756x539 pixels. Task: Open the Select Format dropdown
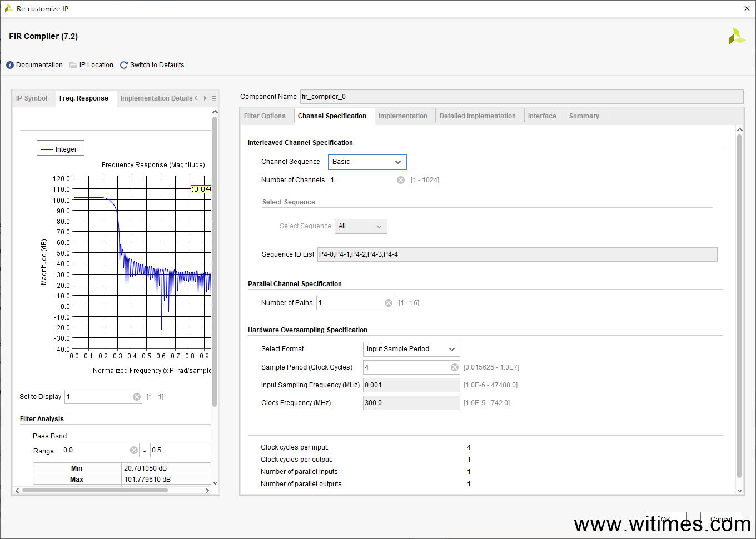coord(411,349)
